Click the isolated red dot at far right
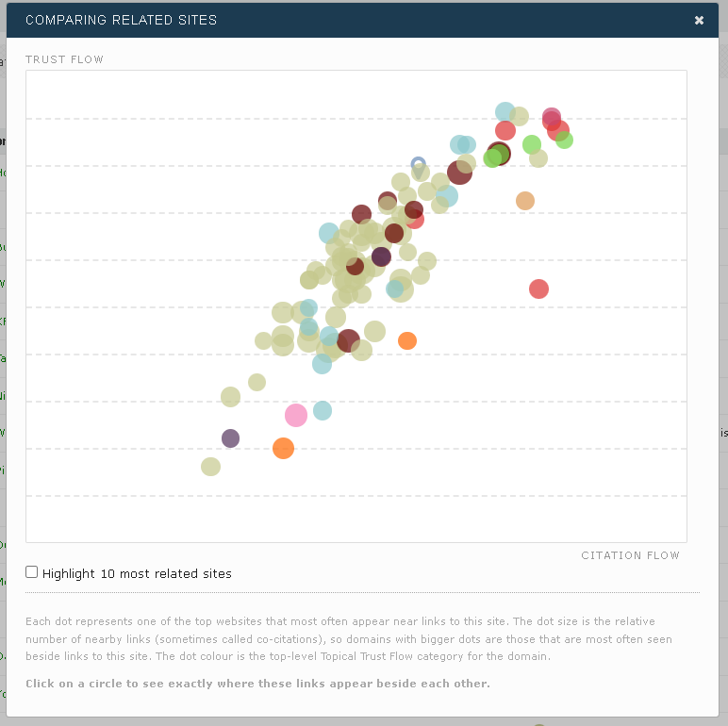The height and width of the screenshot is (726, 728). pos(538,289)
